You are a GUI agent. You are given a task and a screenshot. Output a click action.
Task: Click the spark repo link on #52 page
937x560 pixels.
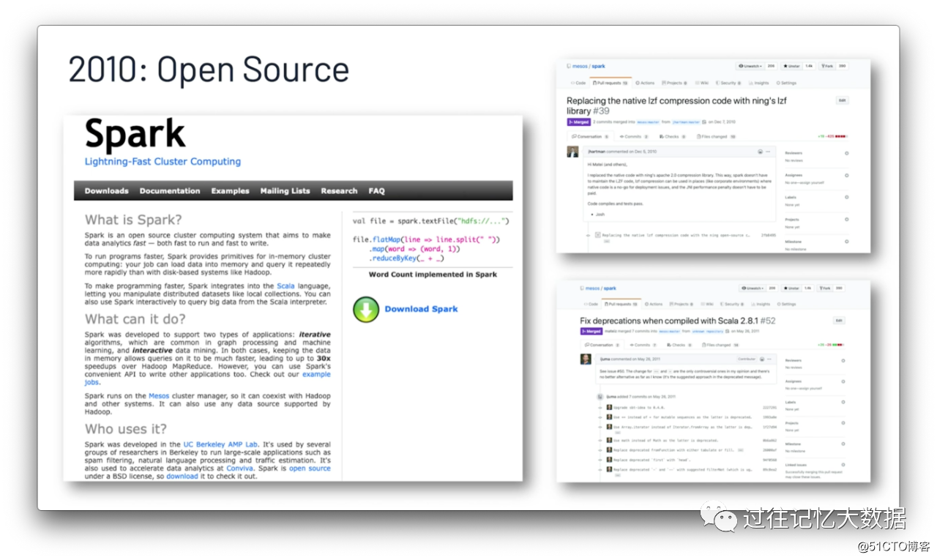tap(610, 288)
